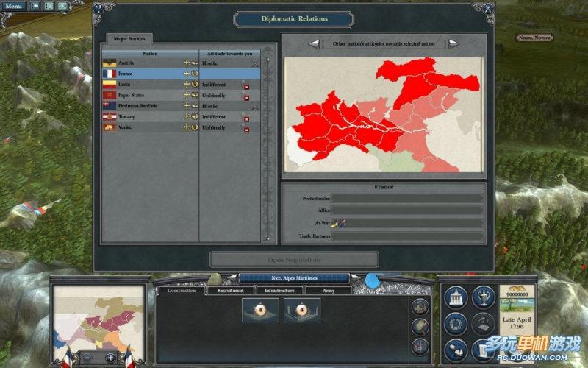
Task: Click the Nice, Alpes Maritimes title bar
Action: (295, 278)
